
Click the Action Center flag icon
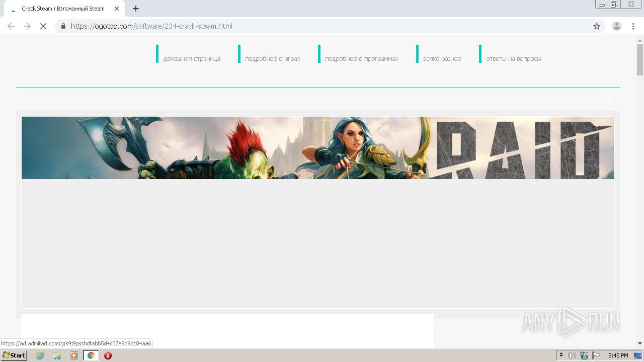click(x=596, y=355)
